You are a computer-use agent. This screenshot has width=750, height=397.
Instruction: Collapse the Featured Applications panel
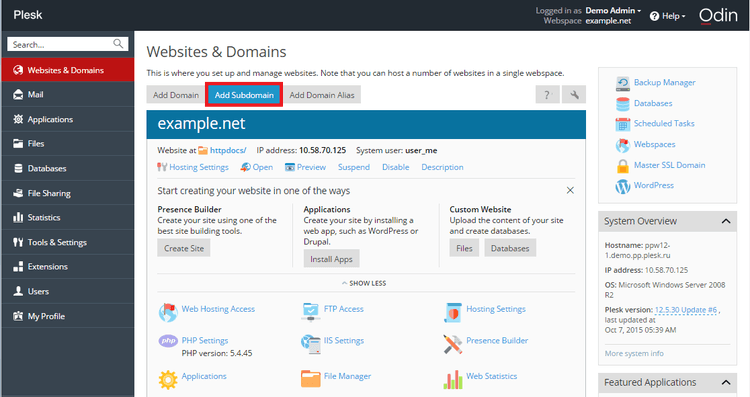coord(726,382)
